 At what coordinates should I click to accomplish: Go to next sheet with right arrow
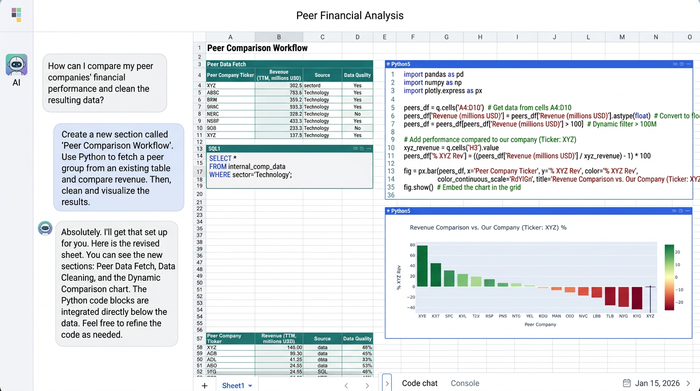367,385
